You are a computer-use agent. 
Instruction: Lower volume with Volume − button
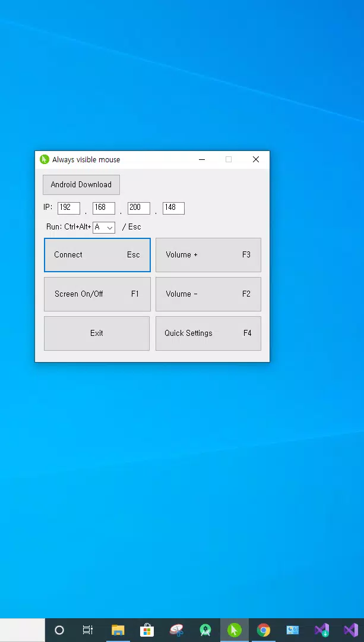click(x=208, y=294)
